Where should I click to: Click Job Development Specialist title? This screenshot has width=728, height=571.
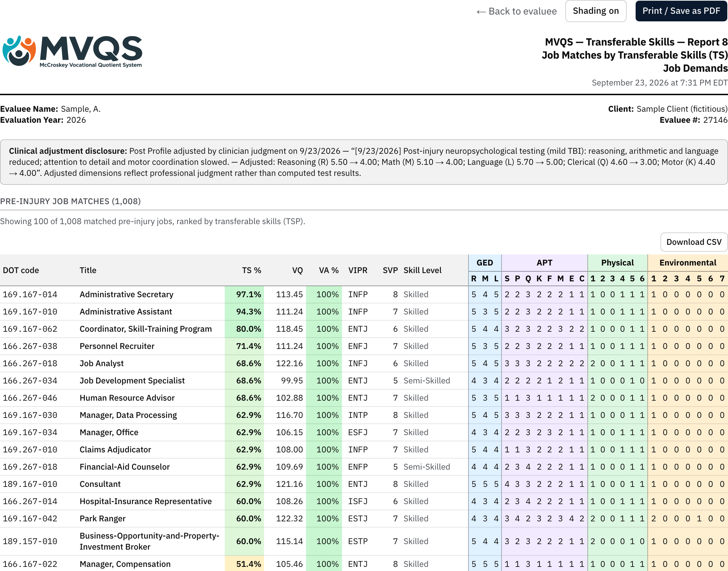[x=132, y=381]
